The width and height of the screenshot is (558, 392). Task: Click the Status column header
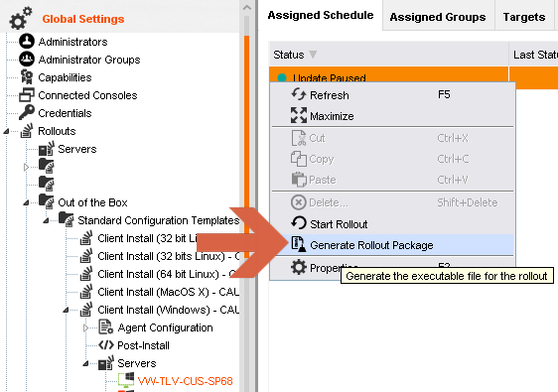click(388, 54)
